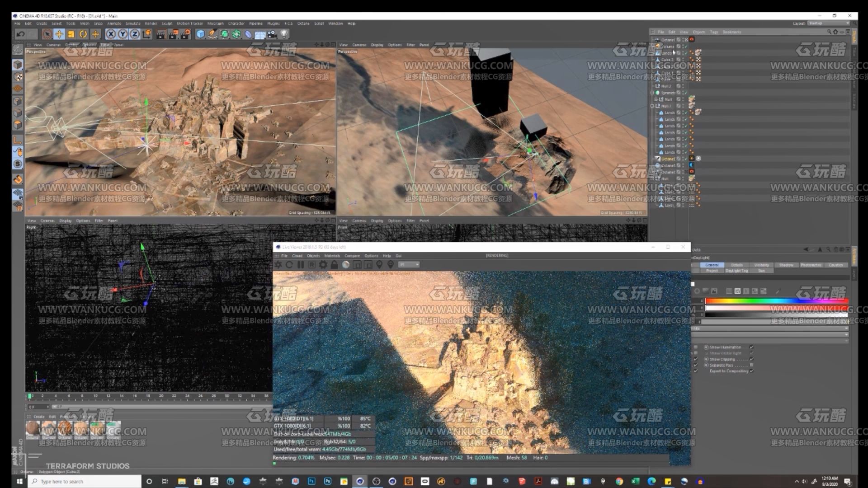The height and width of the screenshot is (488, 868).
Task: Open the MoGraph menu
Action: coord(216,23)
